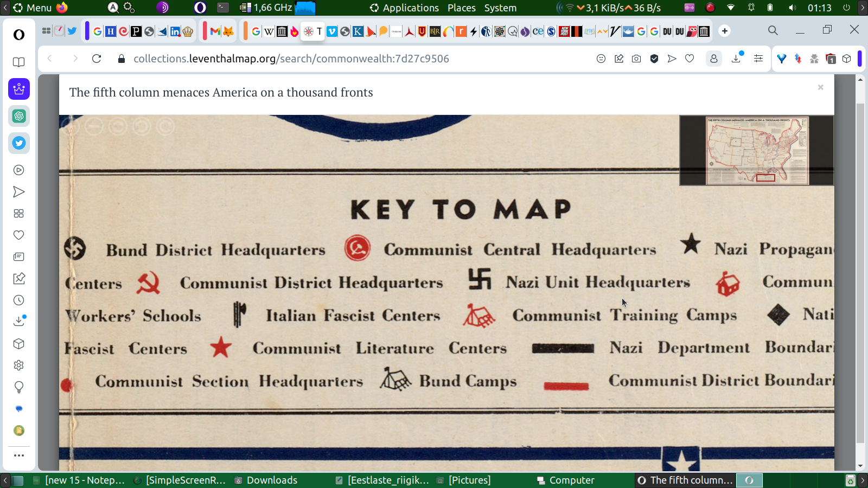Go back to the previous page
This screenshot has width=868, height=488.
50,59
